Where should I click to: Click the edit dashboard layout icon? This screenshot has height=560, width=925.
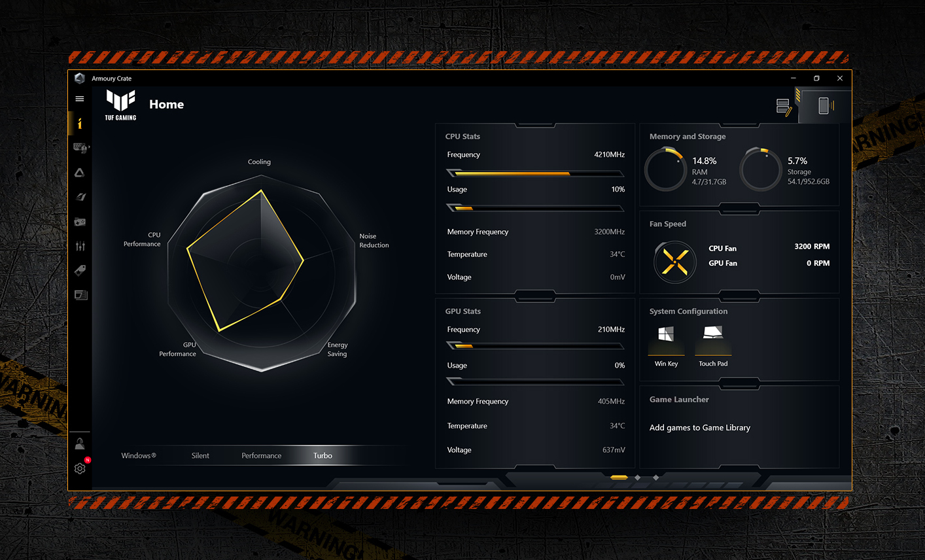tap(784, 107)
